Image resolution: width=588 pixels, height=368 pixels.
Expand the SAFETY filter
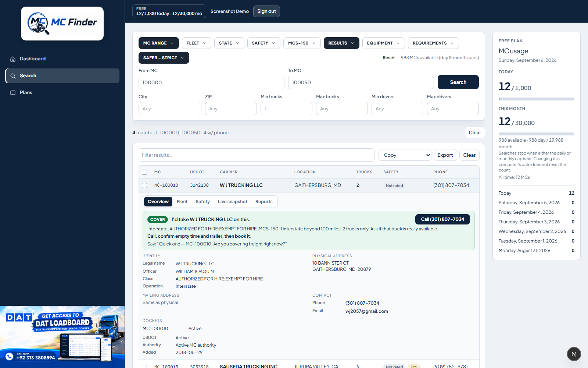coord(263,43)
